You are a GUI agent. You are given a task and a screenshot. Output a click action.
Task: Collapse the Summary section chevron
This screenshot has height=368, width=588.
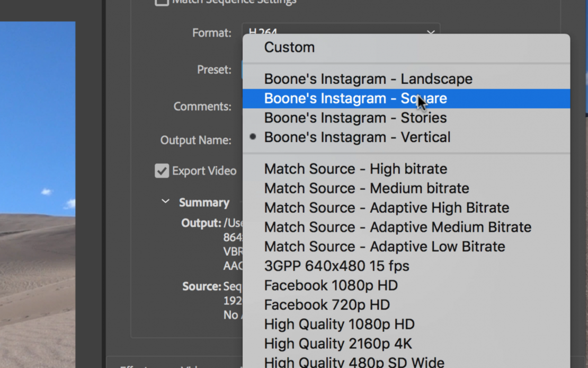click(x=165, y=202)
